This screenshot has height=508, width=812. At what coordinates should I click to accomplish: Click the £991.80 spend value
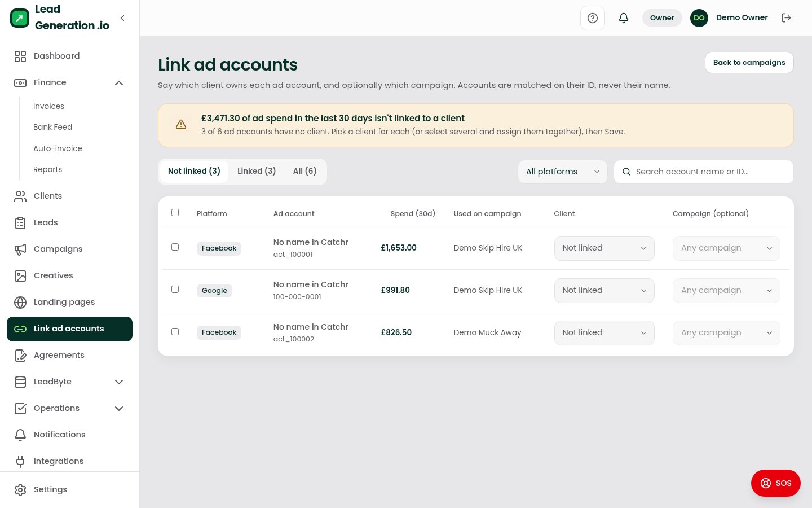point(395,290)
